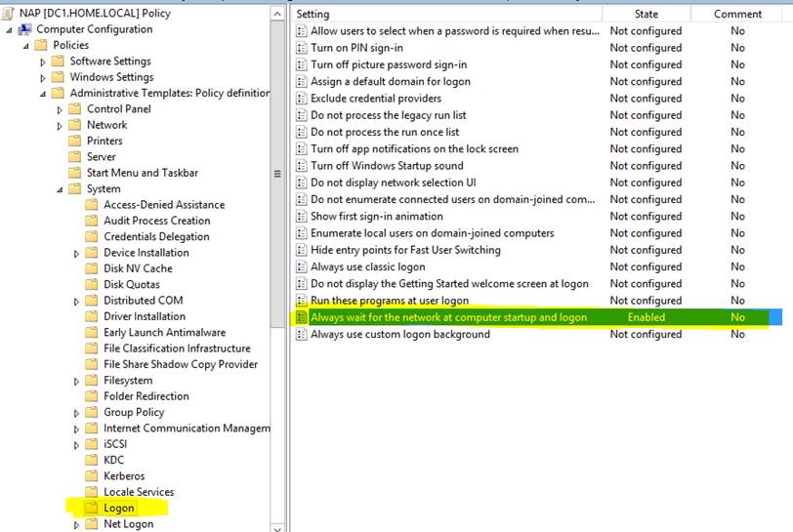The width and height of the screenshot is (793, 532).
Task: Click the Control Panel folder icon
Action: point(75,109)
